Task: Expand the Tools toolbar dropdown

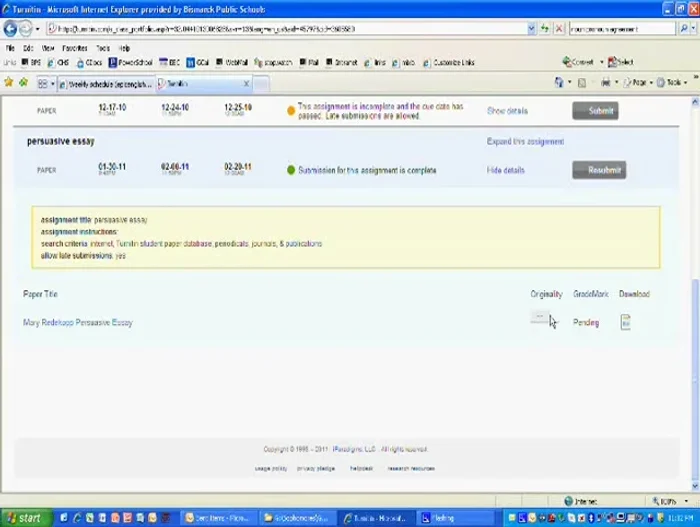Action: (675, 83)
